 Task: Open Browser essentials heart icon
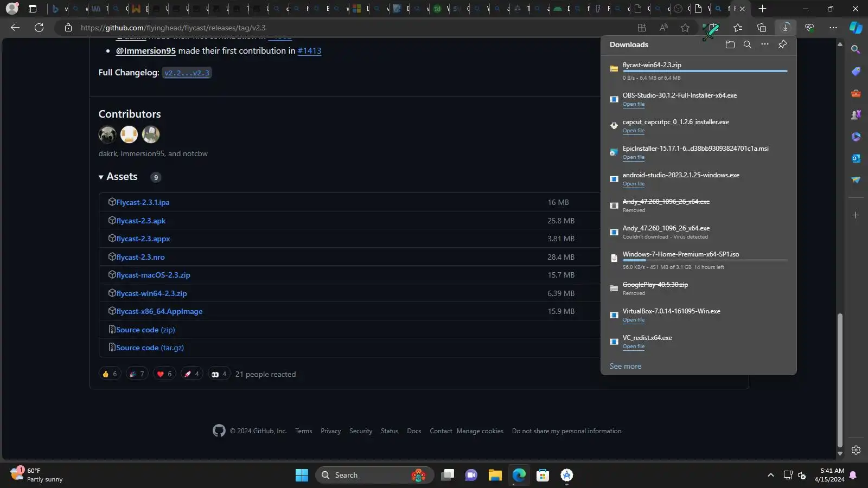tap(809, 28)
